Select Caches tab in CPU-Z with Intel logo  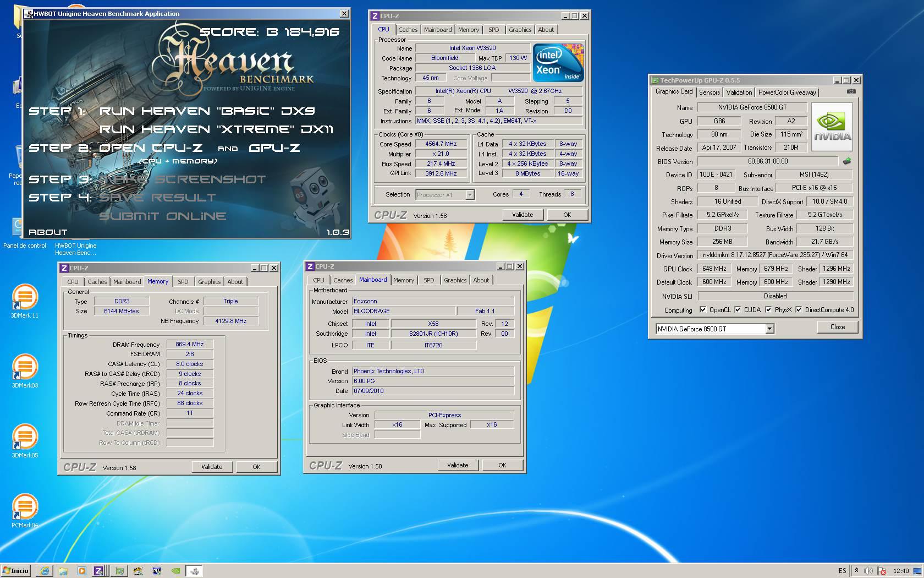[x=408, y=30]
